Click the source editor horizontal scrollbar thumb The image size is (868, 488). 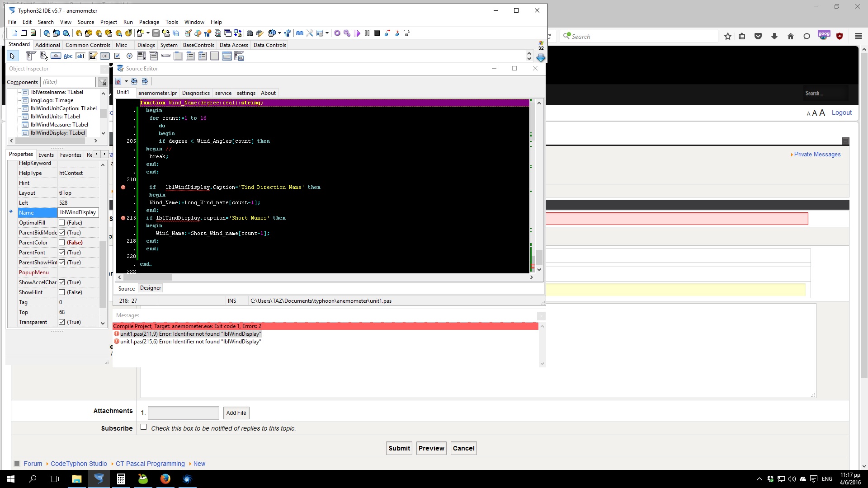[147, 277]
